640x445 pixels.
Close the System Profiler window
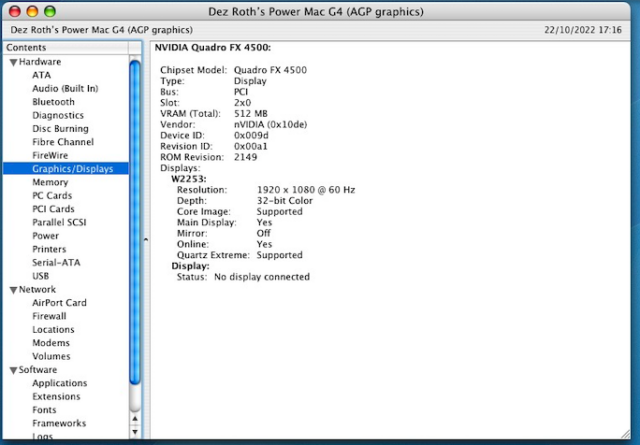click(x=15, y=11)
